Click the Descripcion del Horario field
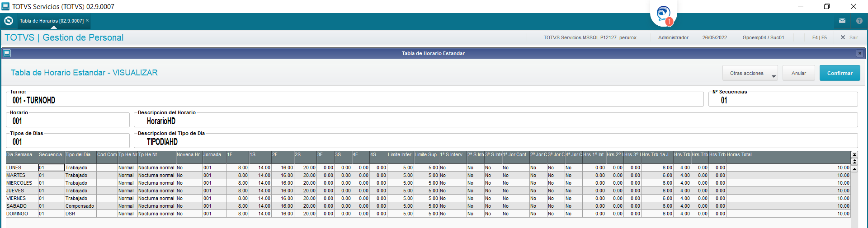Screen dimensions: 868x228 point(495,121)
